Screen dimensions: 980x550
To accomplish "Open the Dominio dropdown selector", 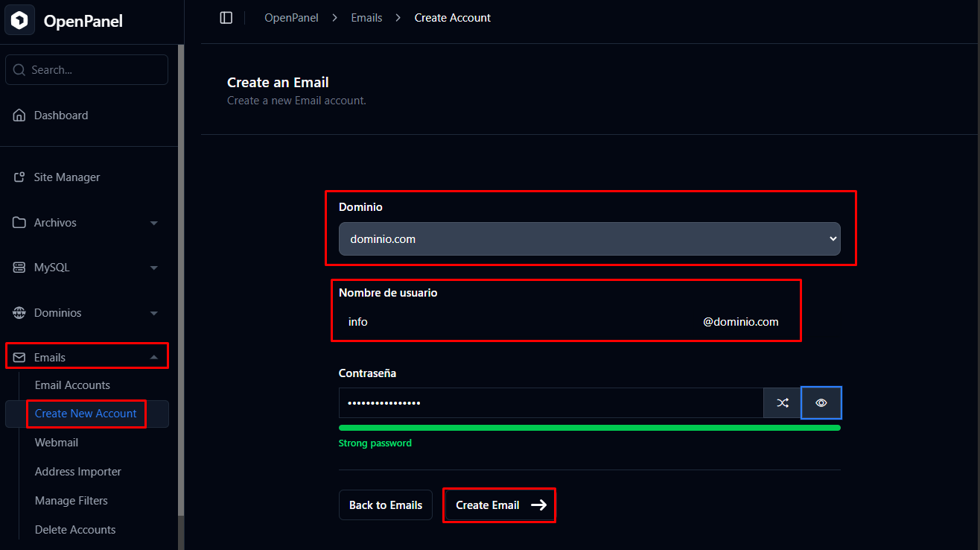I will coord(589,239).
